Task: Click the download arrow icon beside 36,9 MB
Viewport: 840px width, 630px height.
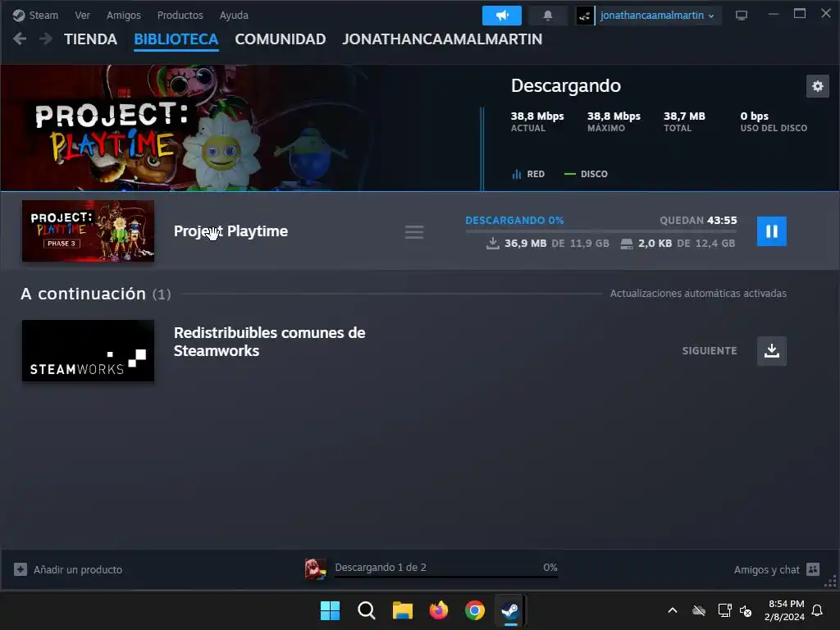Action: pyautogui.click(x=492, y=244)
